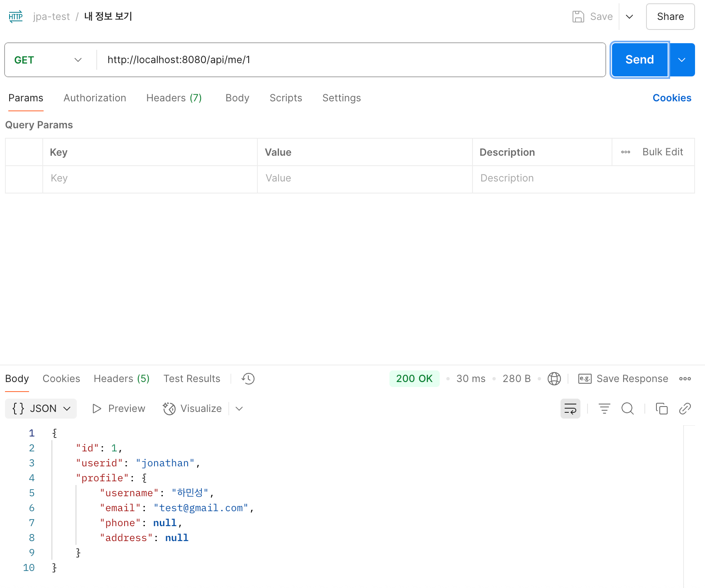Viewport: 705px width, 588px height.
Task: Click the "profile" key in the response
Action: pyautogui.click(x=103, y=478)
